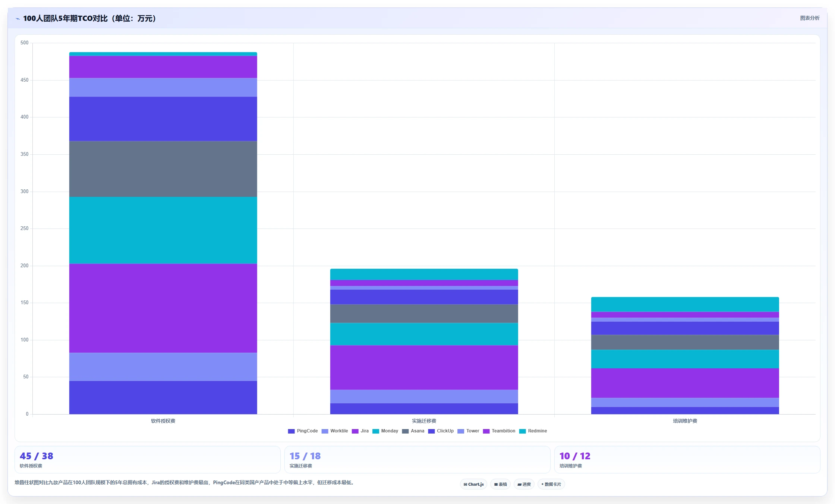Toggle Asana series in legend

pyautogui.click(x=413, y=431)
